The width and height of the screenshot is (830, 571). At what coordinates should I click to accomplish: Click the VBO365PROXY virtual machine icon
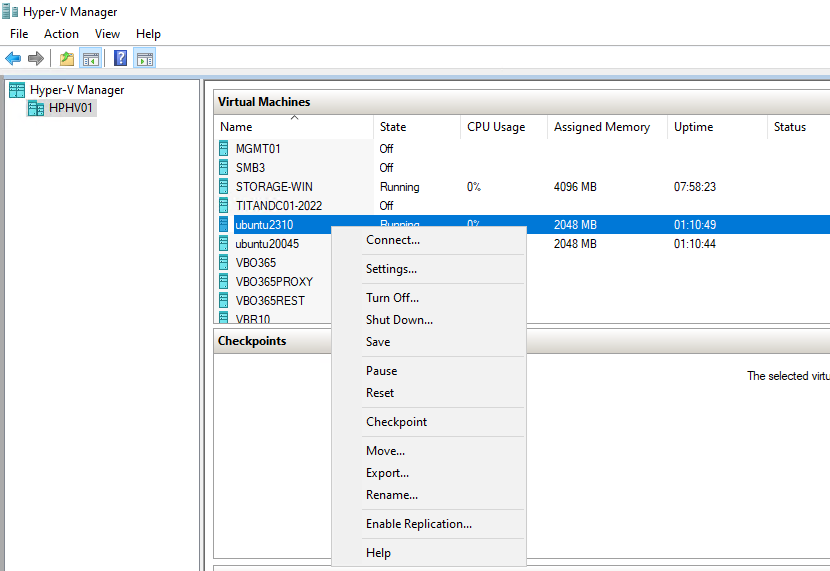pyautogui.click(x=223, y=282)
